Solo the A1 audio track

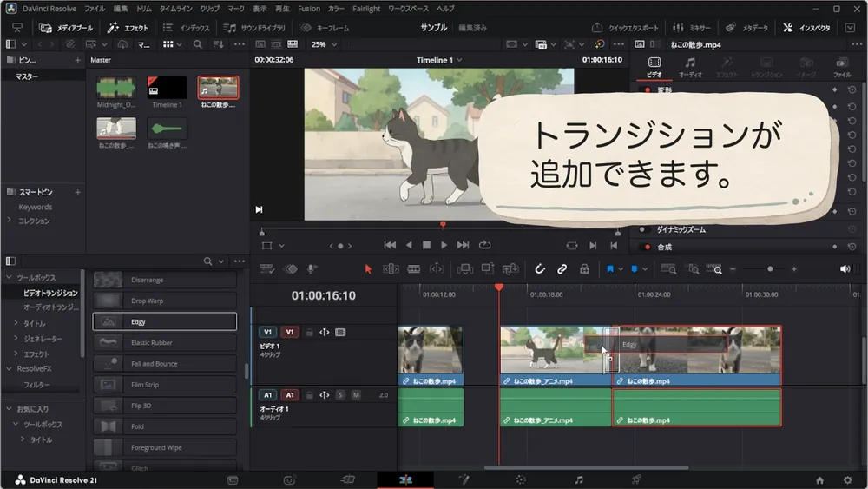(x=340, y=395)
